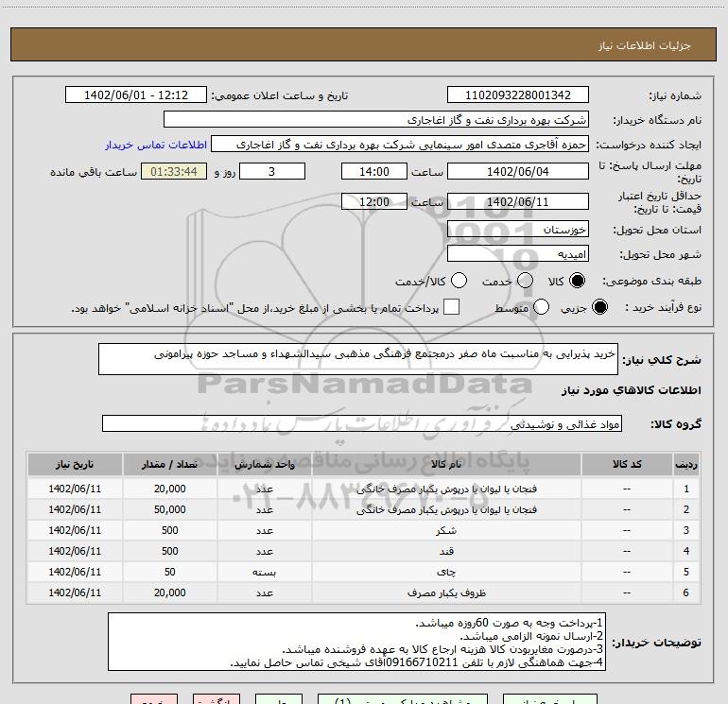Click the quantity 20,000 in row 1
The height and width of the screenshot is (704, 728).
coord(170,489)
